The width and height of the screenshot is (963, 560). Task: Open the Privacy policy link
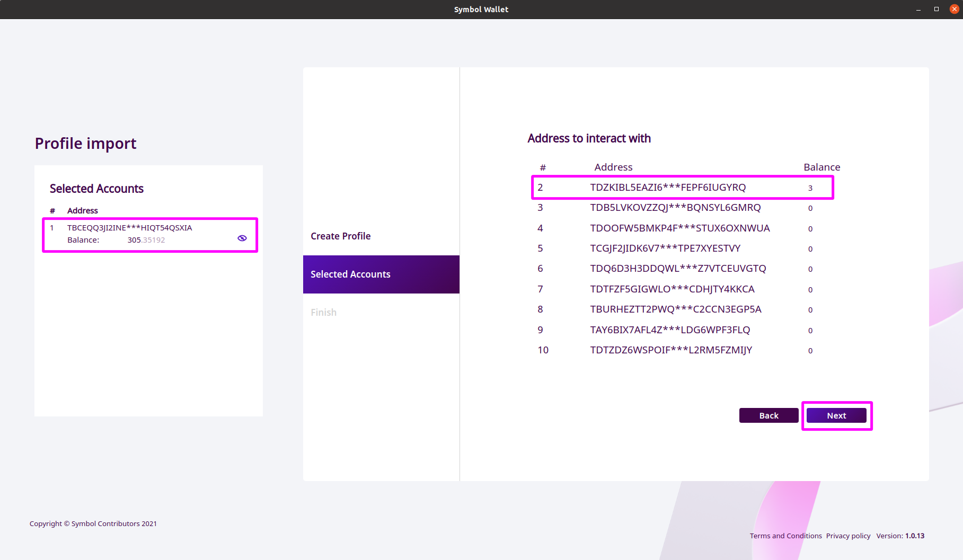click(848, 536)
